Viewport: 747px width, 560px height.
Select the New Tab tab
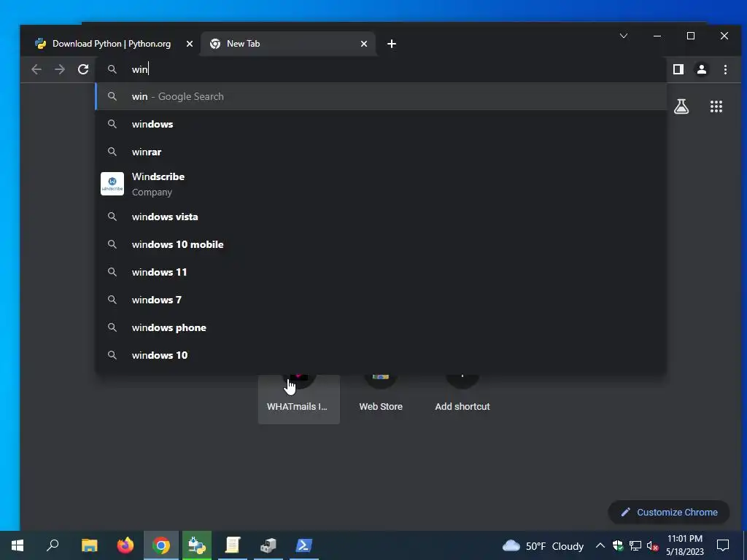(x=288, y=44)
